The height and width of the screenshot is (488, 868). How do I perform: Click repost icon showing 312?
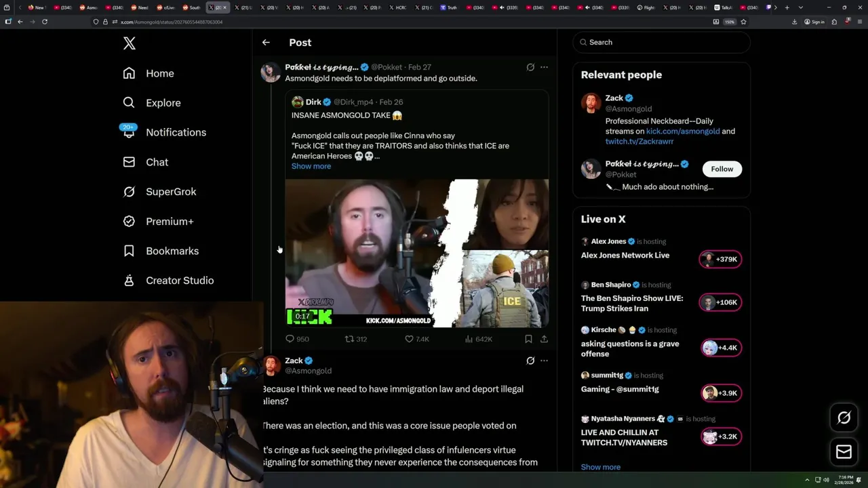(x=356, y=339)
